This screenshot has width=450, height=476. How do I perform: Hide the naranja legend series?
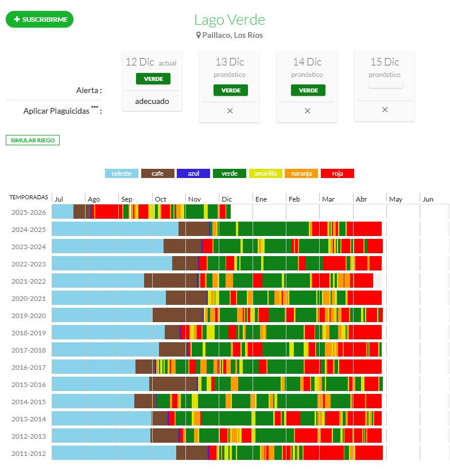click(301, 173)
